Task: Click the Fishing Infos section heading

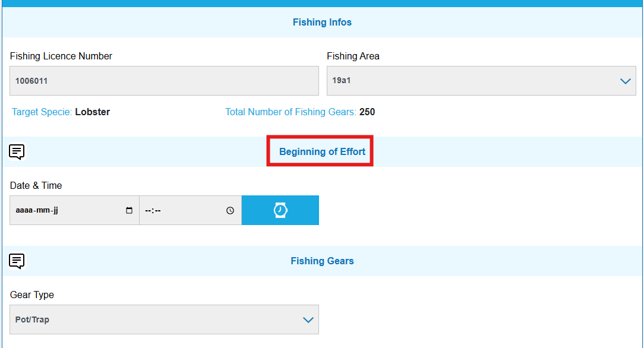Action: tap(322, 23)
